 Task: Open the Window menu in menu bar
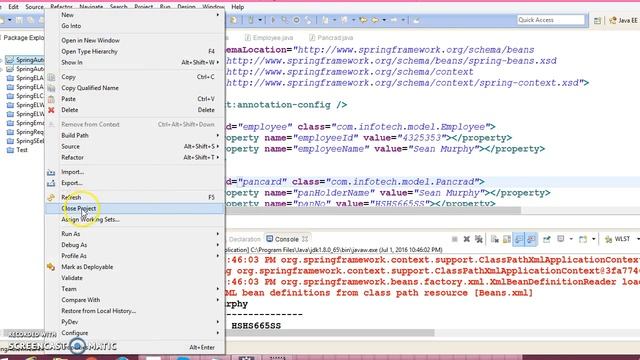[213, 7]
